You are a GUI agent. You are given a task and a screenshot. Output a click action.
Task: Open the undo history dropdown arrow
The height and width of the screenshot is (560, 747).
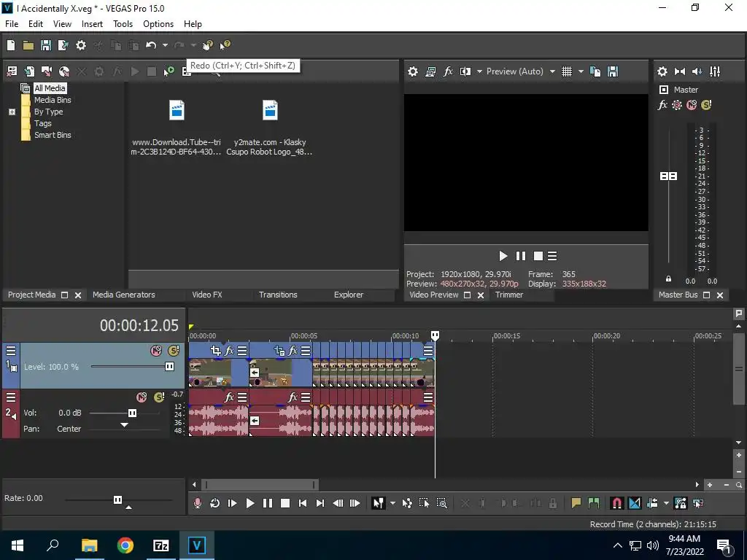(165, 45)
